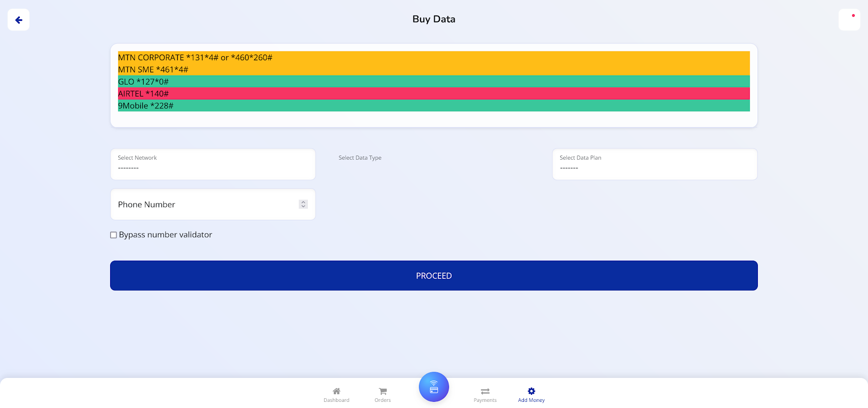868x408 pixels.
Task: Open the Select Network dropdown
Action: click(213, 164)
